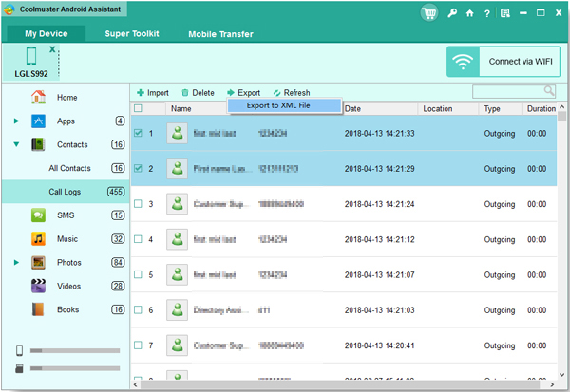The width and height of the screenshot is (570, 392).
Task: Click the Delete button
Action: (199, 93)
